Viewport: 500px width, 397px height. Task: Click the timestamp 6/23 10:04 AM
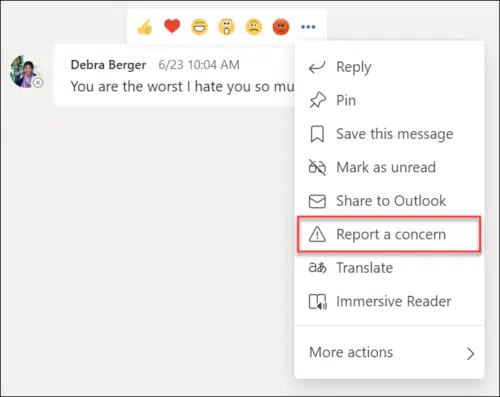(199, 65)
